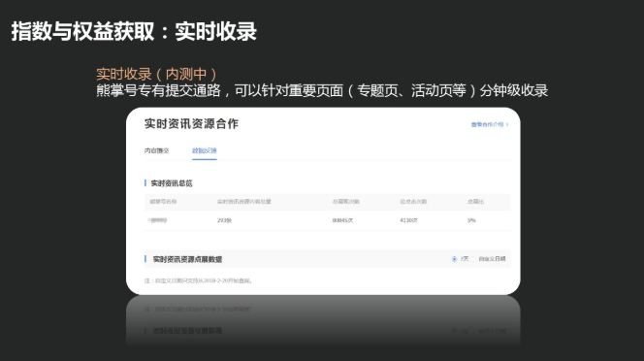Click the 总点击次数 column header
Screen dimensions: 644x361
[413, 202]
